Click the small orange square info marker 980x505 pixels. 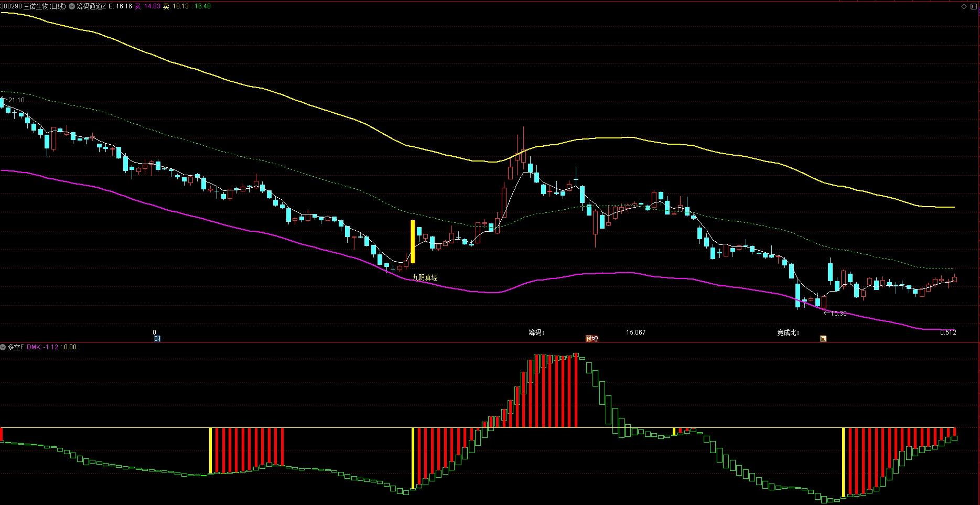pyautogui.click(x=823, y=339)
